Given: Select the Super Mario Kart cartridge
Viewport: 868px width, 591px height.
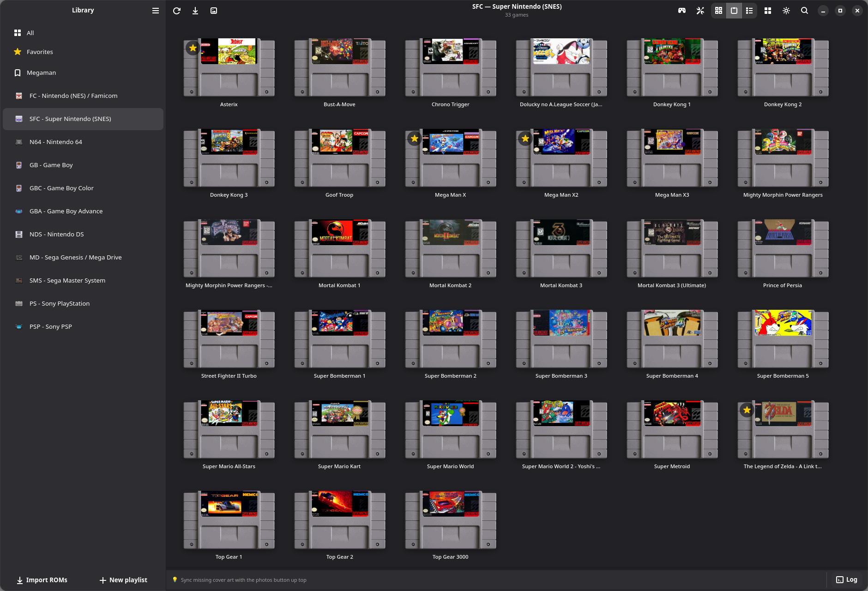Looking at the screenshot, I should tap(340, 429).
